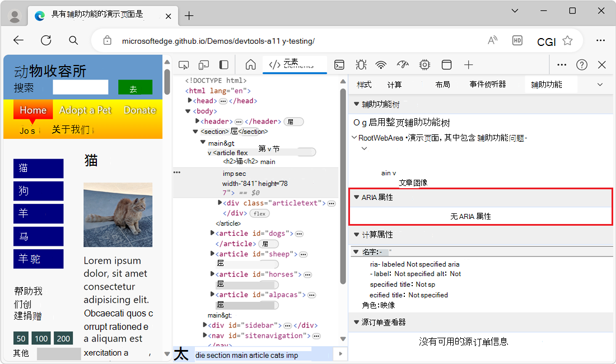Select the 元素 Elements tab
616x364 pixels.
294,64
